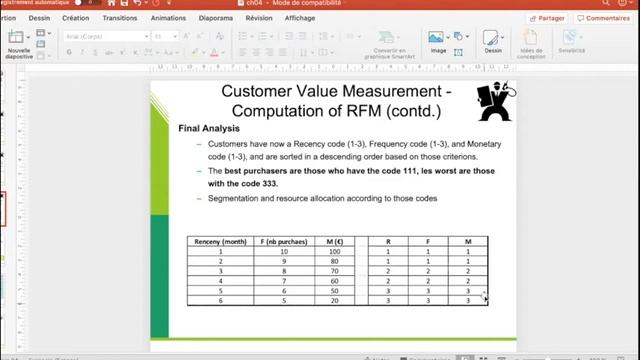This screenshot has width=640, height=360.
Task: Expand the Image dropdown arrow
Action: [x=448, y=37]
